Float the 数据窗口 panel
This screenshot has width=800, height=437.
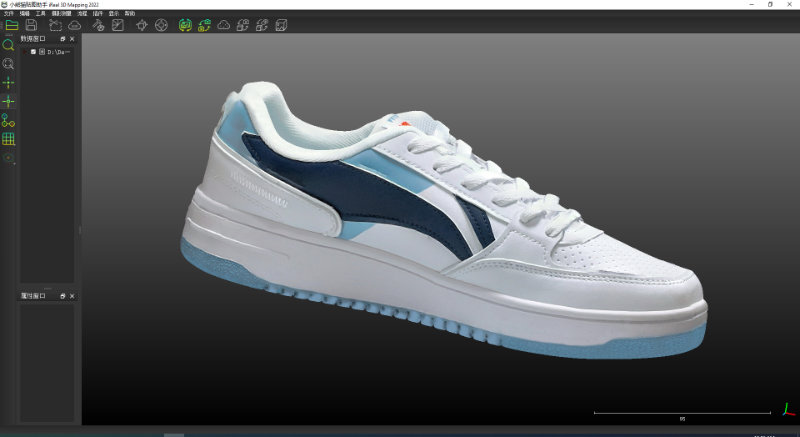click(63, 39)
